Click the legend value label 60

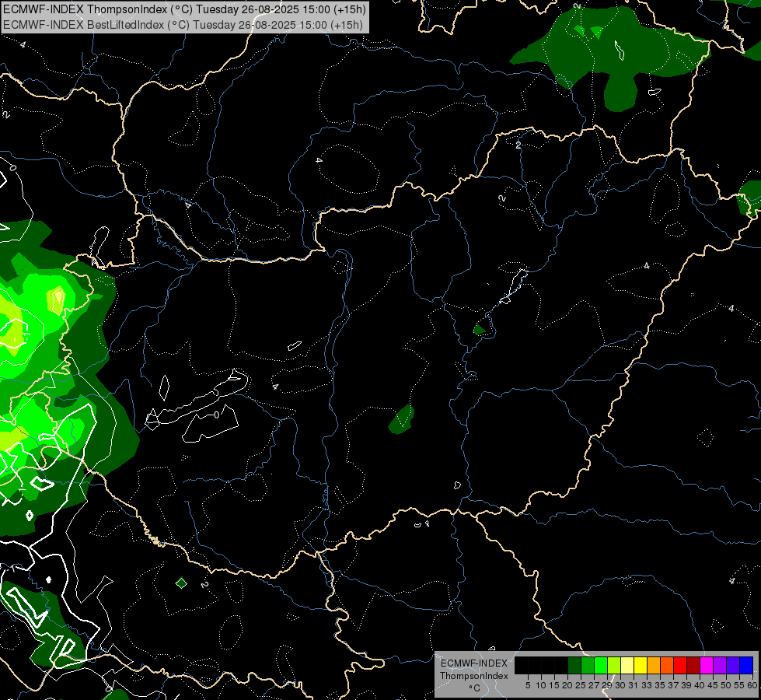[752, 685]
